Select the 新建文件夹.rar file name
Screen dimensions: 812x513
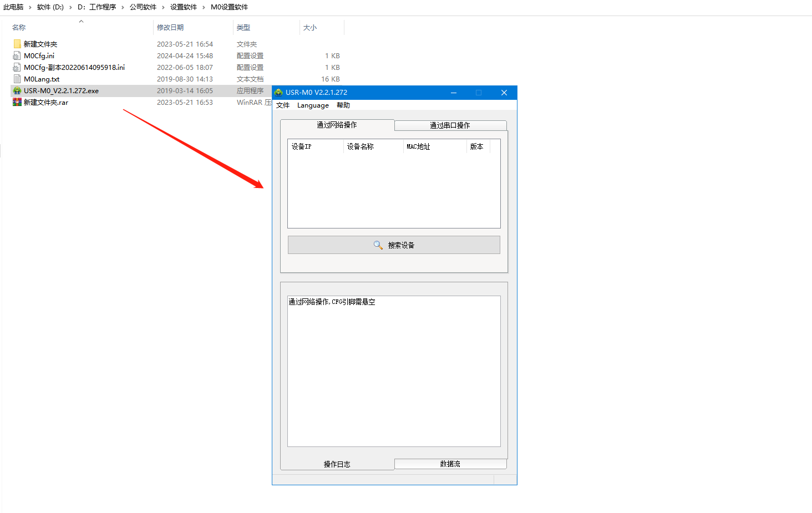[46, 102]
